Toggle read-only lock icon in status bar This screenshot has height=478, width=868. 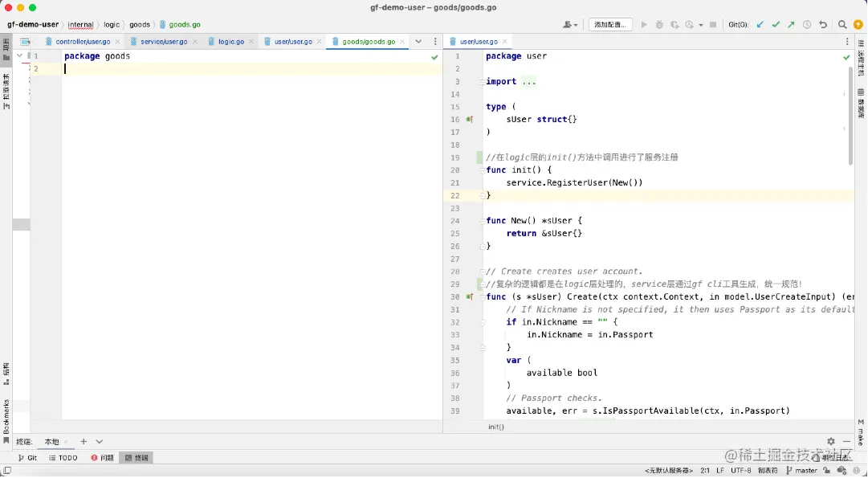click(x=826, y=470)
